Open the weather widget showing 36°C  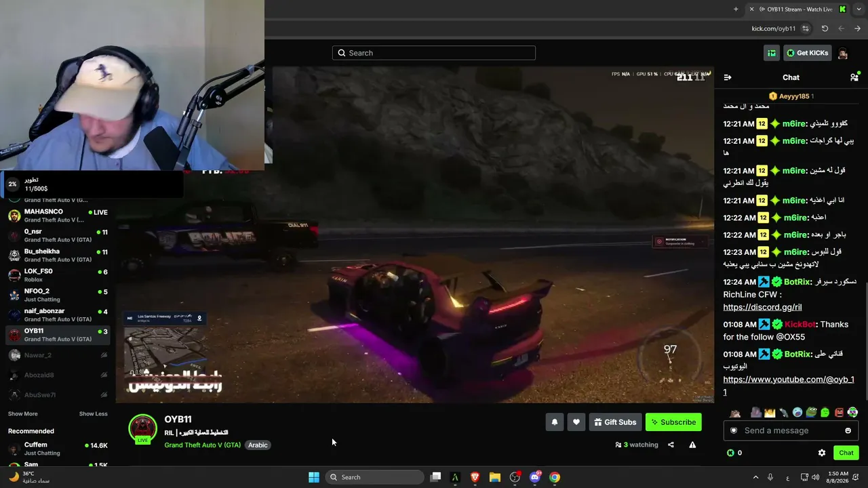[28, 477]
